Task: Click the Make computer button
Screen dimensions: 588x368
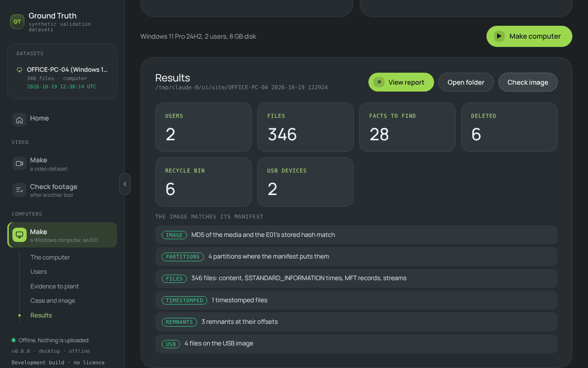Action: pyautogui.click(x=529, y=36)
